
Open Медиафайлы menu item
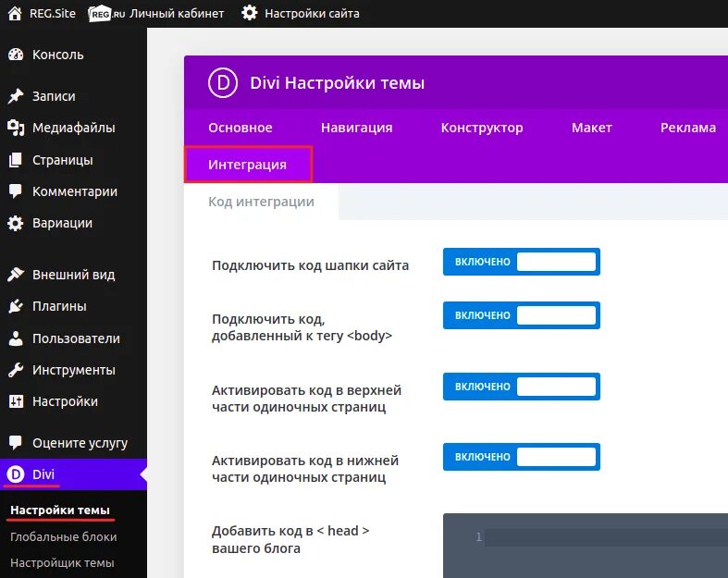point(73,128)
